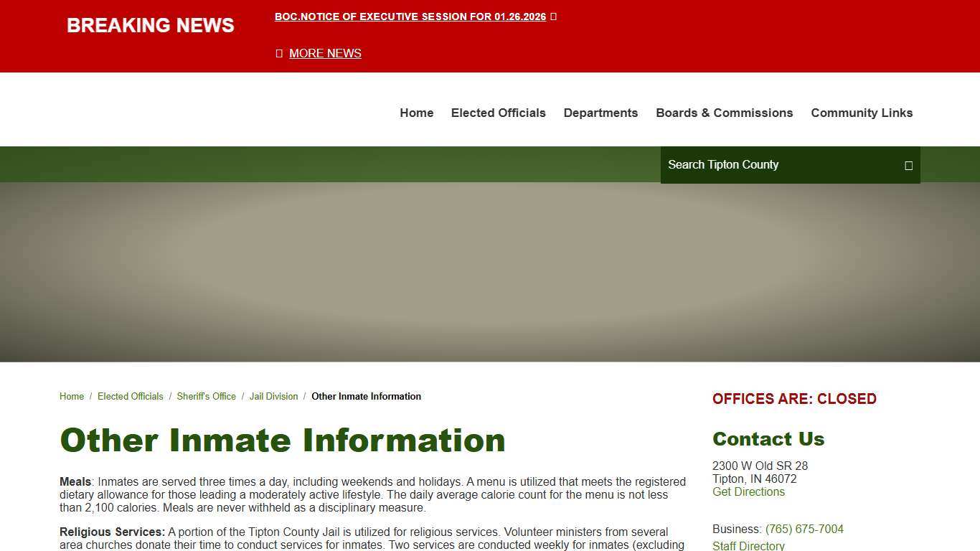Click Home in the breadcrumb trail
The image size is (980, 551).
tap(71, 396)
